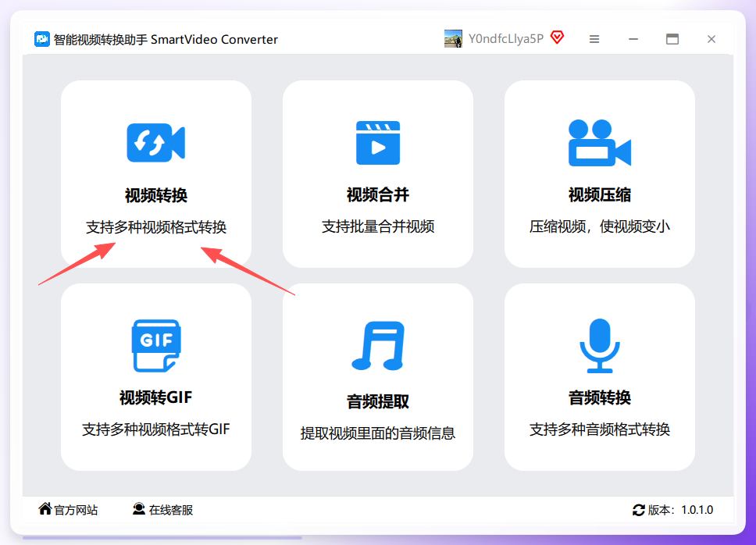
Task: Select the 音频提取 title label
Action: tap(378, 401)
